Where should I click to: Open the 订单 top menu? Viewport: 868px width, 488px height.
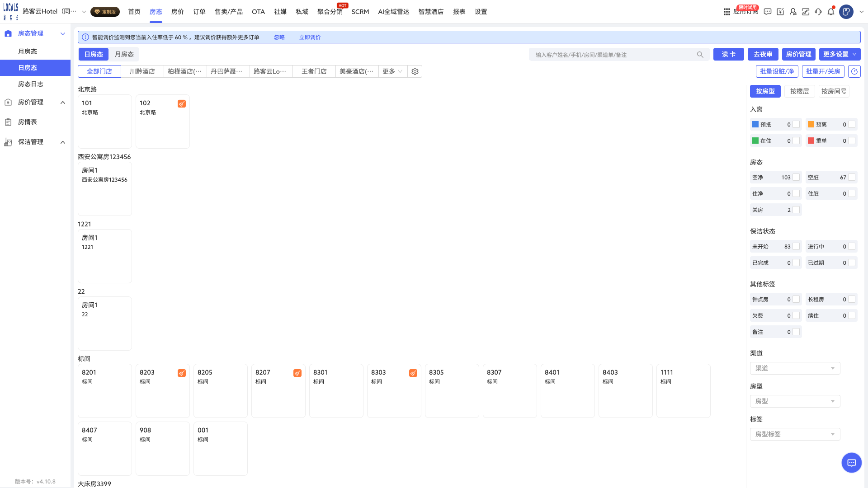click(x=199, y=12)
